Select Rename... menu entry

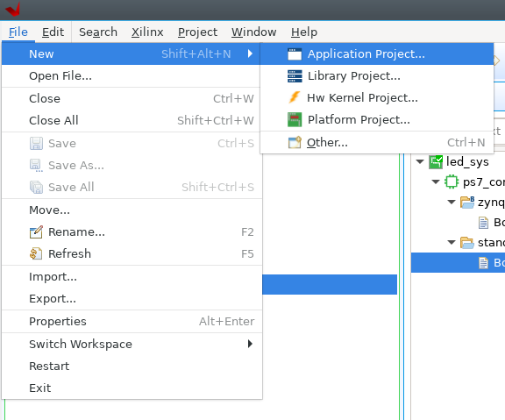click(x=132, y=231)
